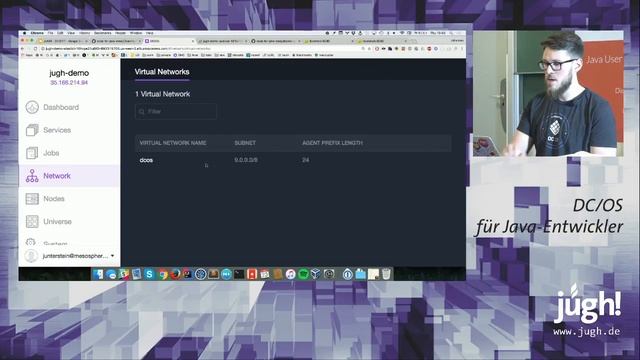Open Finder from the dock
This screenshot has height=360, width=640.
point(98,274)
